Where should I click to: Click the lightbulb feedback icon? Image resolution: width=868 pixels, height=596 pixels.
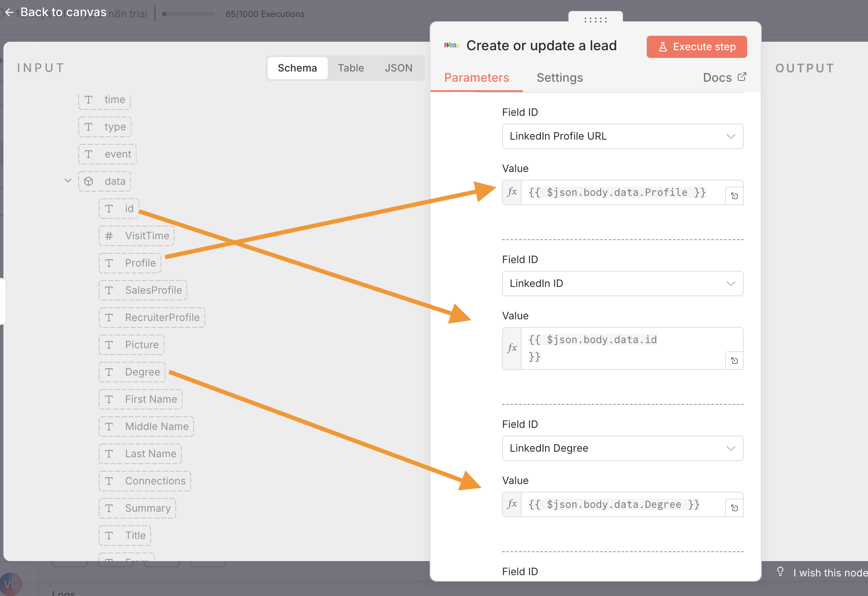click(x=780, y=571)
